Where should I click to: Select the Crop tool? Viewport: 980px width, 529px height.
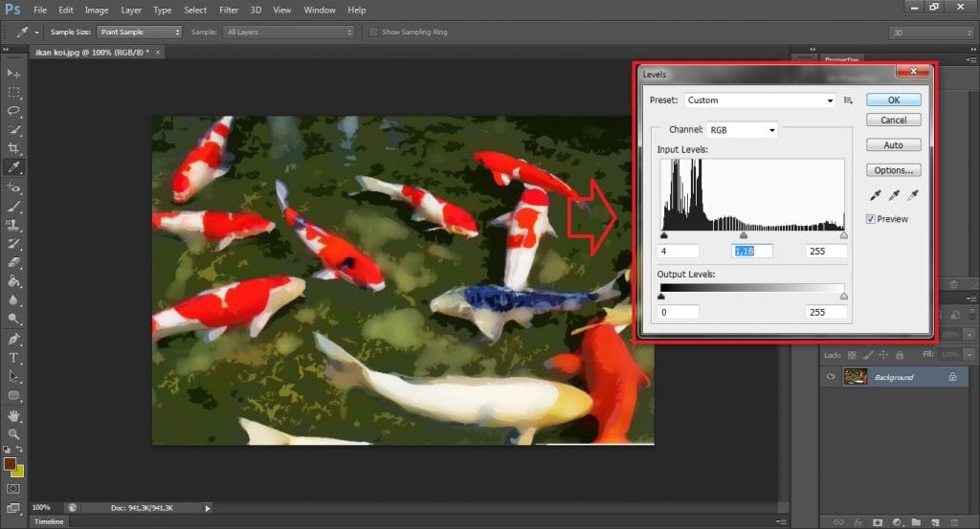coord(13,148)
